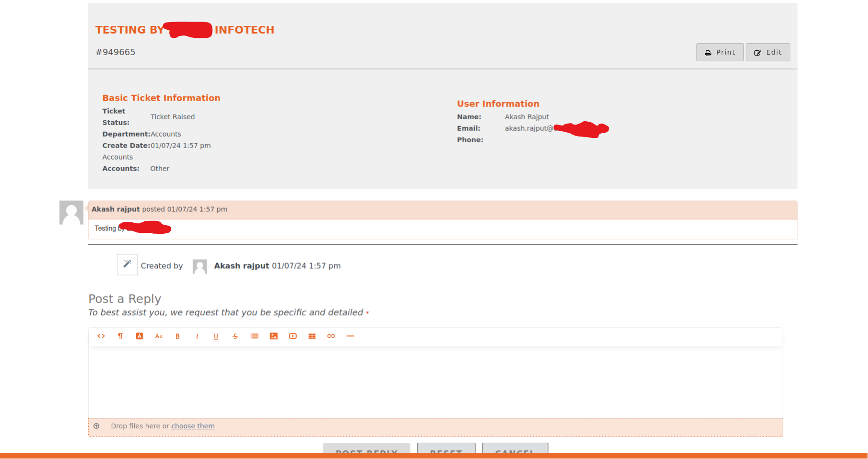Insert a video into the reply
This screenshot has height=459, width=868.
[x=293, y=336]
